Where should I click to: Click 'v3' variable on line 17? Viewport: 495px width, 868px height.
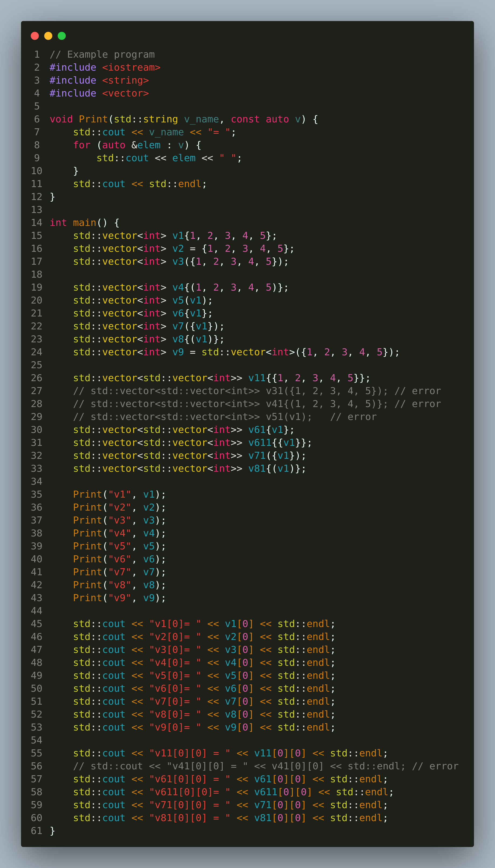coord(178,261)
